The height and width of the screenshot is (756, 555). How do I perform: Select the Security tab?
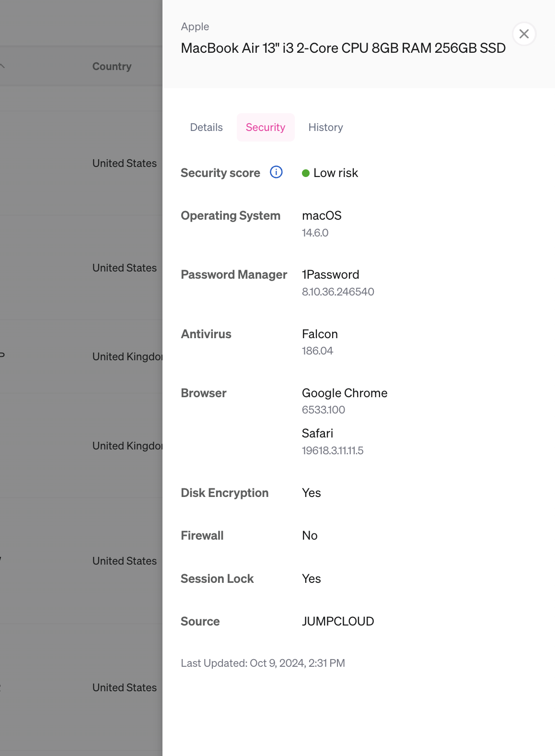pos(266,127)
